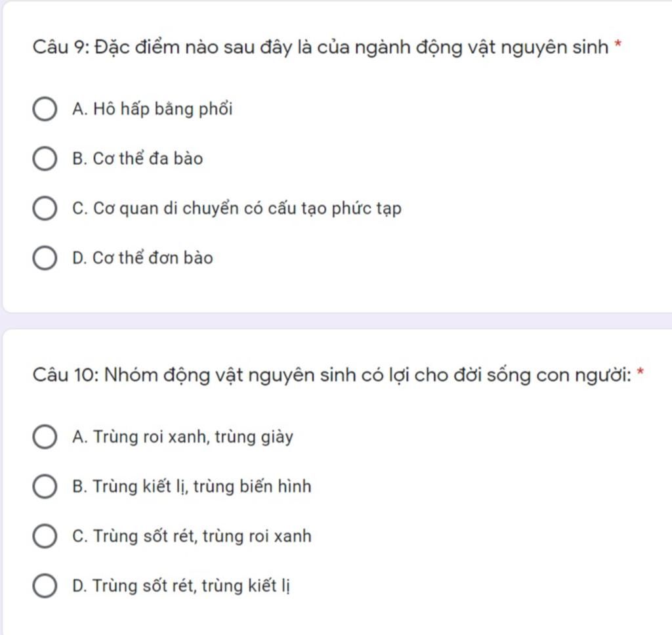Click the text 'Trùng kiết lị, trùng biến hình'
Viewport: 672px width, 635px height.
tap(202, 487)
